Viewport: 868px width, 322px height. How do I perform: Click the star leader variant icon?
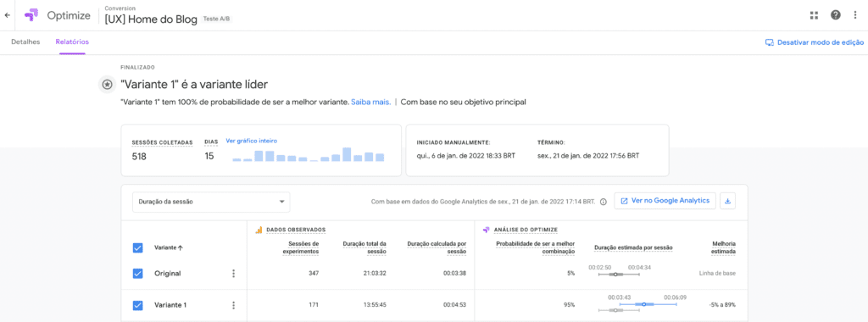tap(106, 85)
